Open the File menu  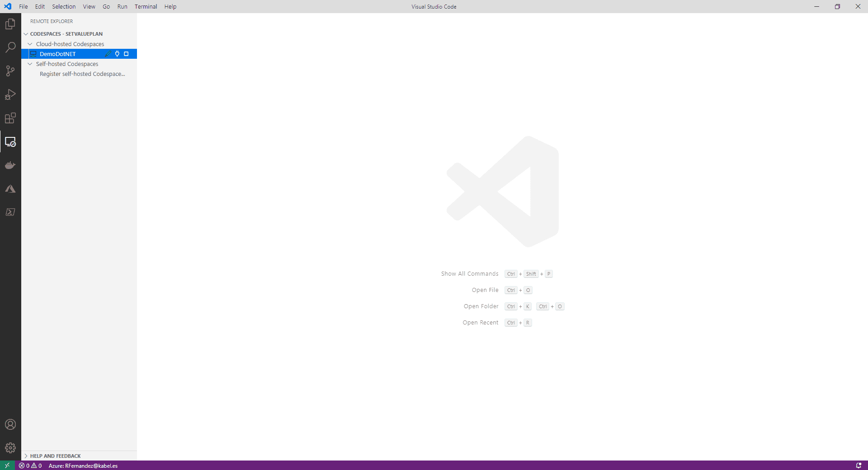[24, 6]
